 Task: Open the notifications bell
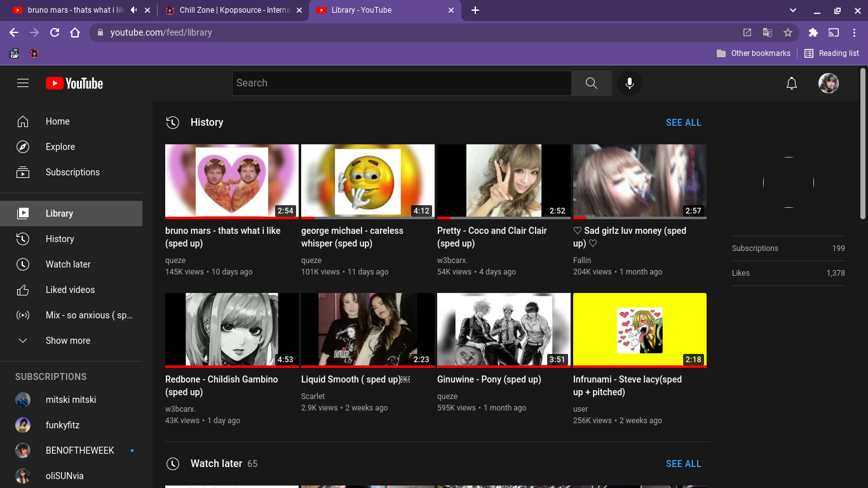(792, 83)
